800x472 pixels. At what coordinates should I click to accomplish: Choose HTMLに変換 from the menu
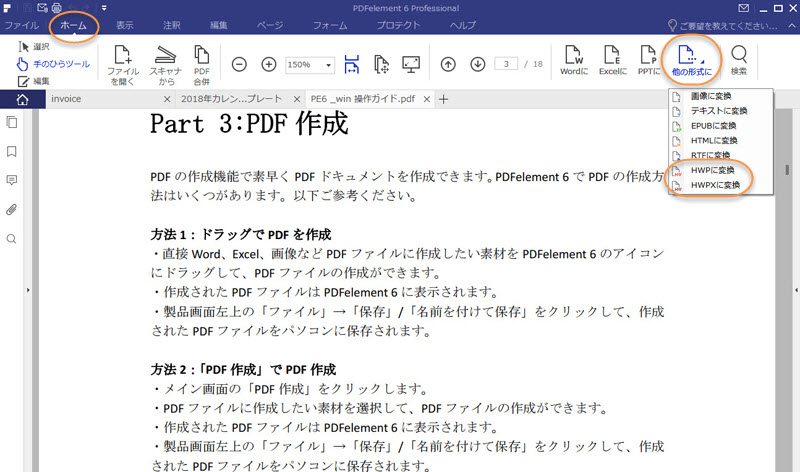pyautogui.click(x=721, y=140)
